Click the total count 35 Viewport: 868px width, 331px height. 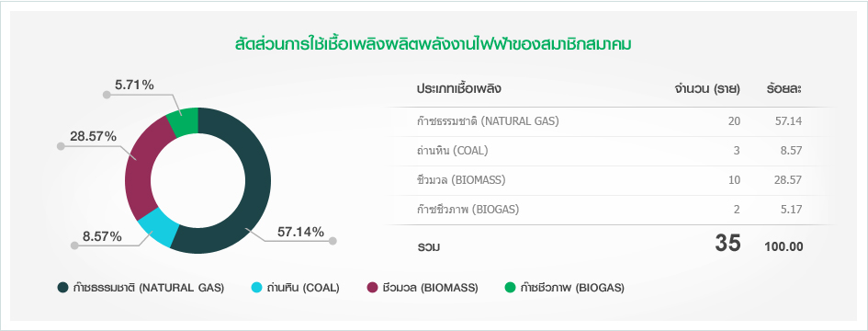coord(727,244)
